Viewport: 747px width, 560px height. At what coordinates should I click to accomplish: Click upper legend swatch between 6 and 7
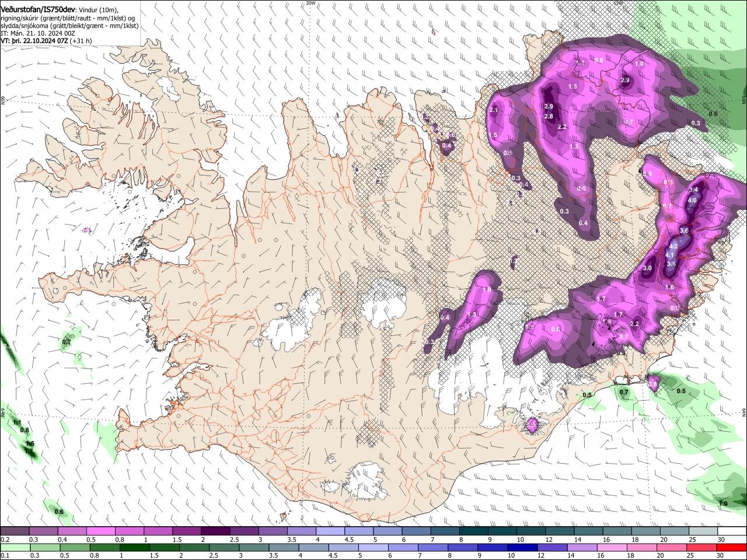pos(417,531)
